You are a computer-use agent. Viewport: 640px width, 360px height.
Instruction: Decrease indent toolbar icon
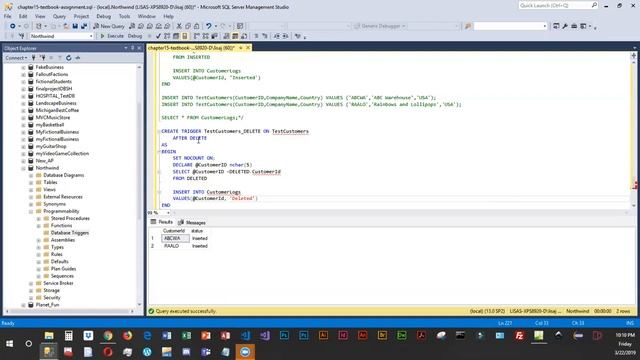tap(277, 36)
